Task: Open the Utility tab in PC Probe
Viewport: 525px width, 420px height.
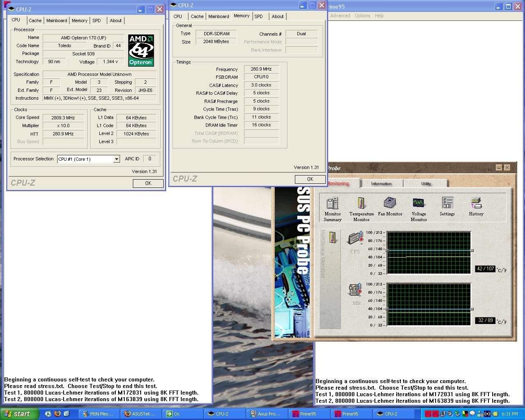Action: pos(426,183)
